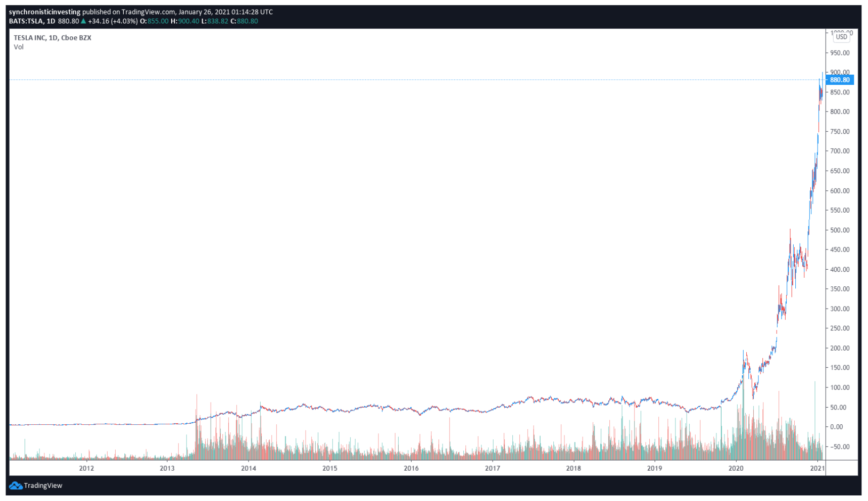The height and width of the screenshot is (501, 868).
Task: Click the green up-triangle beside the header price
Action: pos(83,21)
